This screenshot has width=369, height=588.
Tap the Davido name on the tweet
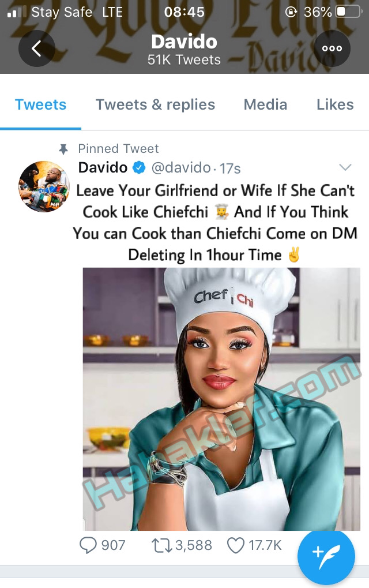[x=103, y=168]
